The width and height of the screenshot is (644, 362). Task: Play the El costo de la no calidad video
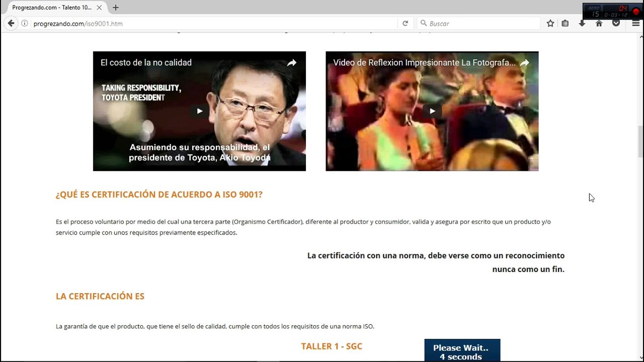tap(199, 111)
